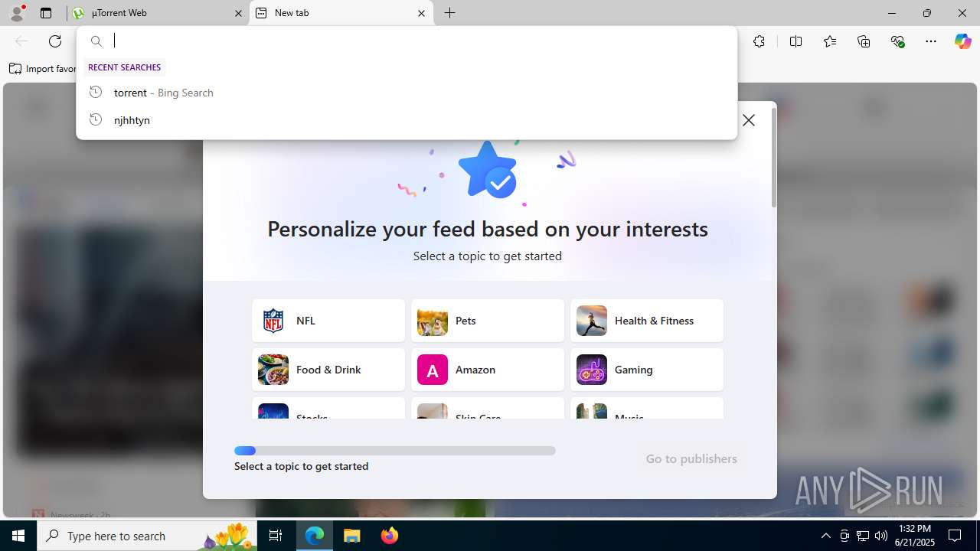Screen dimensions: 980x551
Task: Open Microsoft Edge from taskbar
Action: [x=315, y=536]
